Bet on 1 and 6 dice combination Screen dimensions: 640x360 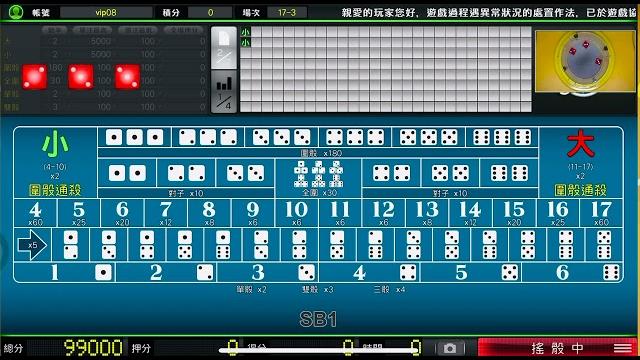click(223, 245)
